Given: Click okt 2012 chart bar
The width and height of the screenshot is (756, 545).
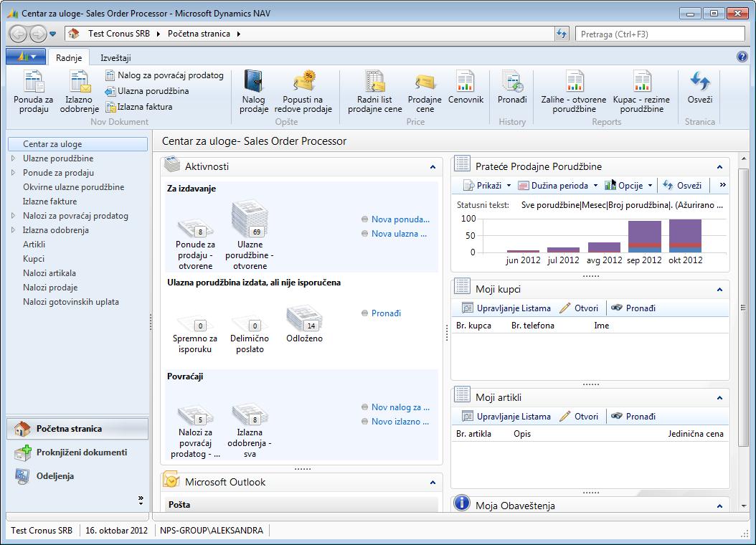Looking at the screenshot, I should click(685, 236).
